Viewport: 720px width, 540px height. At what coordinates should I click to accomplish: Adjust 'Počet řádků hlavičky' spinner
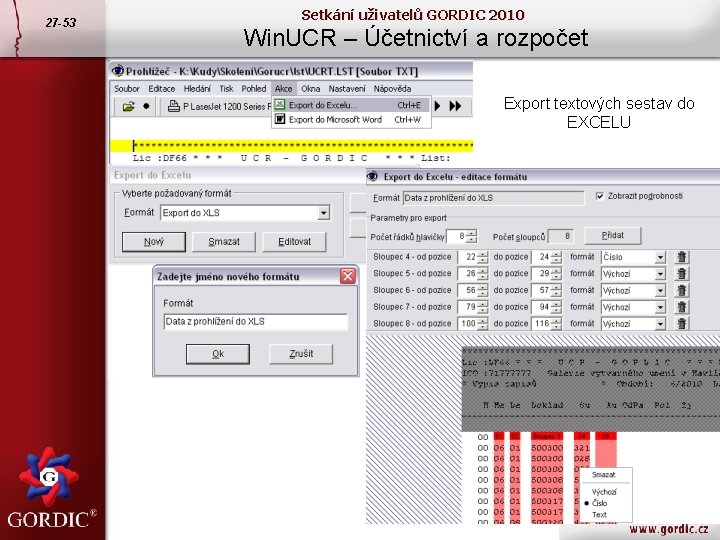coord(472,236)
